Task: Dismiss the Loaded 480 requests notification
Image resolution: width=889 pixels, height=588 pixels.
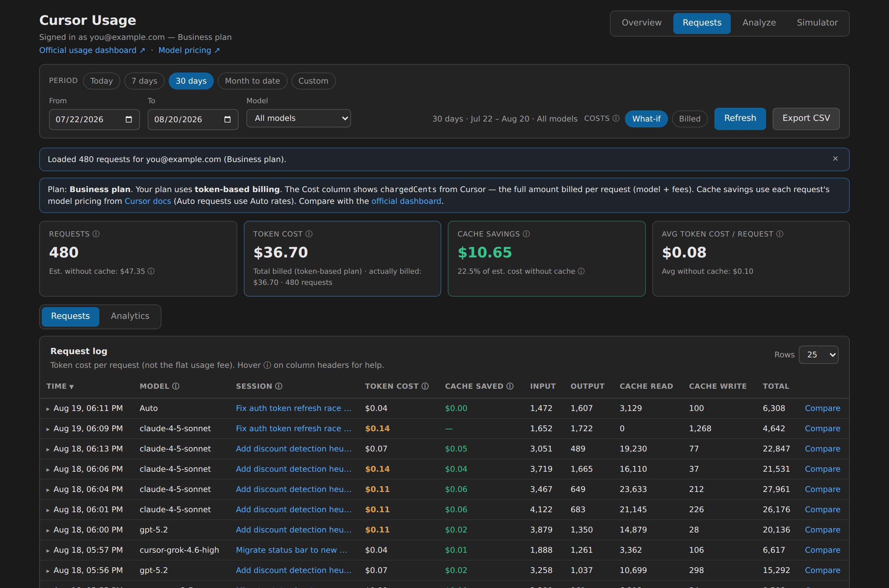Action: (x=835, y=159)
